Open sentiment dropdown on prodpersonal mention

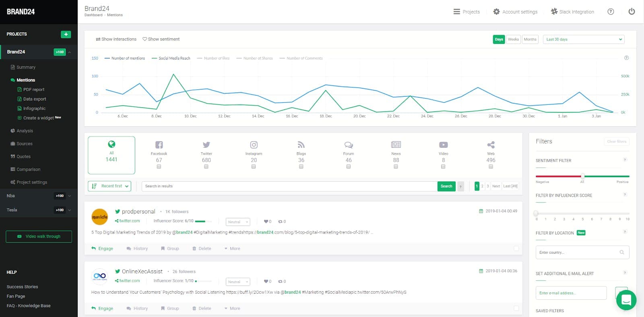[x=238, y=222]
